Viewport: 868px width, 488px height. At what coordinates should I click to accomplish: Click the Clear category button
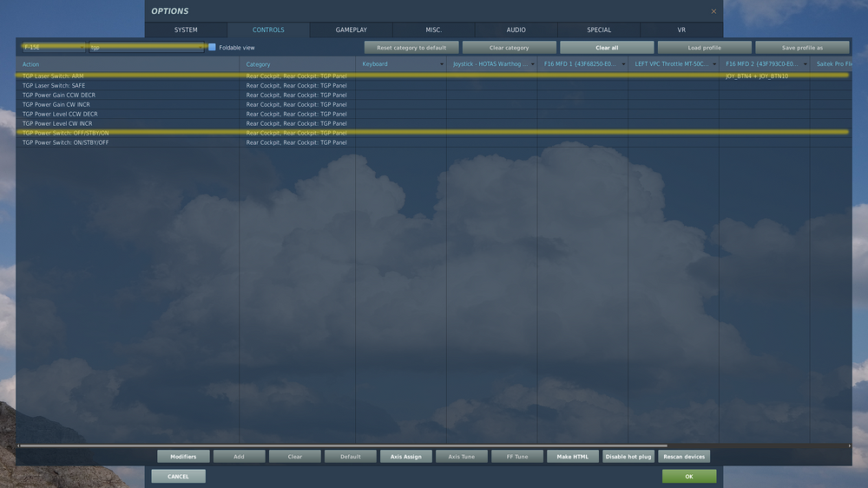point(510,48)
